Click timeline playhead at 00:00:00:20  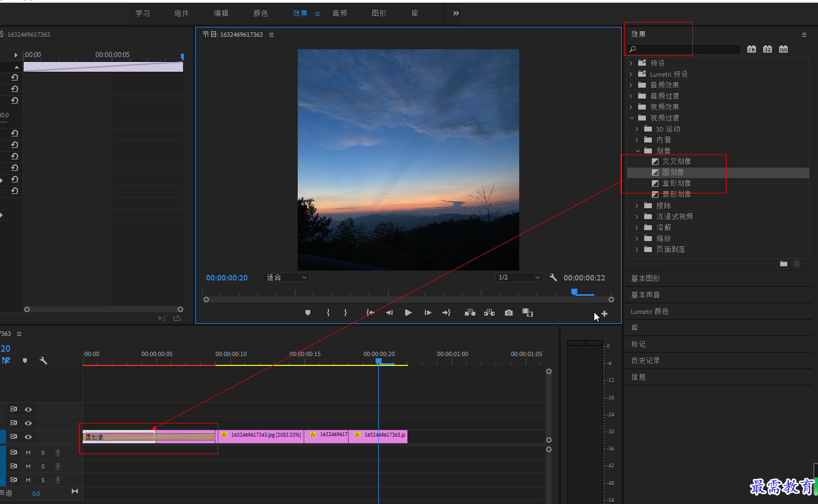click(378, 361)
